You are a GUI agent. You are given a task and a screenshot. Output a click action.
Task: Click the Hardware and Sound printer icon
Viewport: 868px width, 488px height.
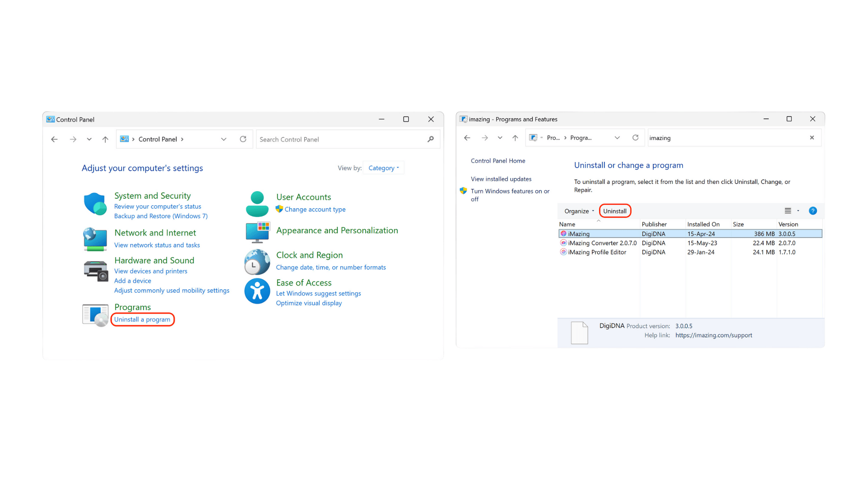coord(95,271)
